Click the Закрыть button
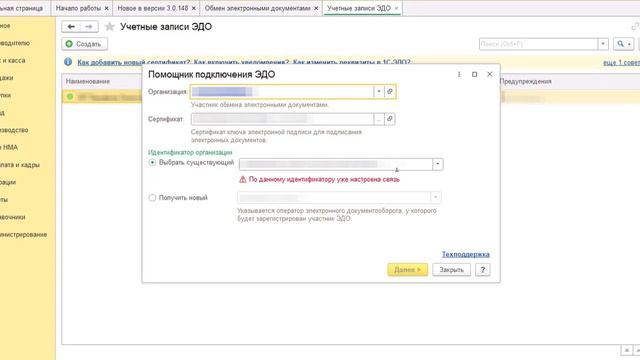Viewport: 640px width, 360px height. (451, 270)
